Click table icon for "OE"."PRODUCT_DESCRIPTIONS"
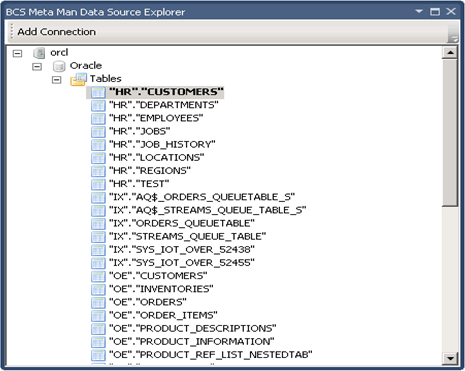This screenshot has height=371, width=465. pyautogui.click(x=98, y=329)
